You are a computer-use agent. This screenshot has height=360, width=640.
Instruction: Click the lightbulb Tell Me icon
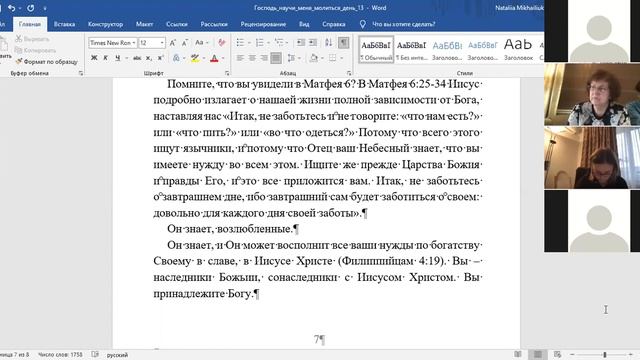(362, 24)
